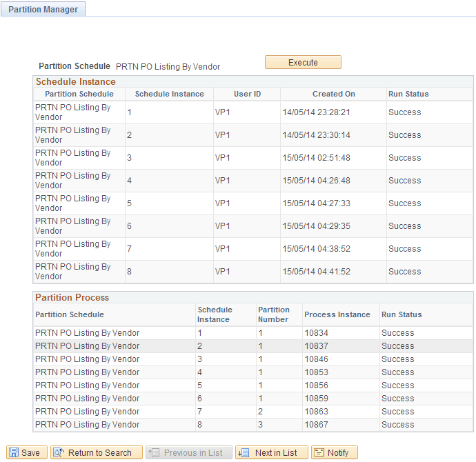Click the Notify envelope icon
476x462 pixels.
319,452
